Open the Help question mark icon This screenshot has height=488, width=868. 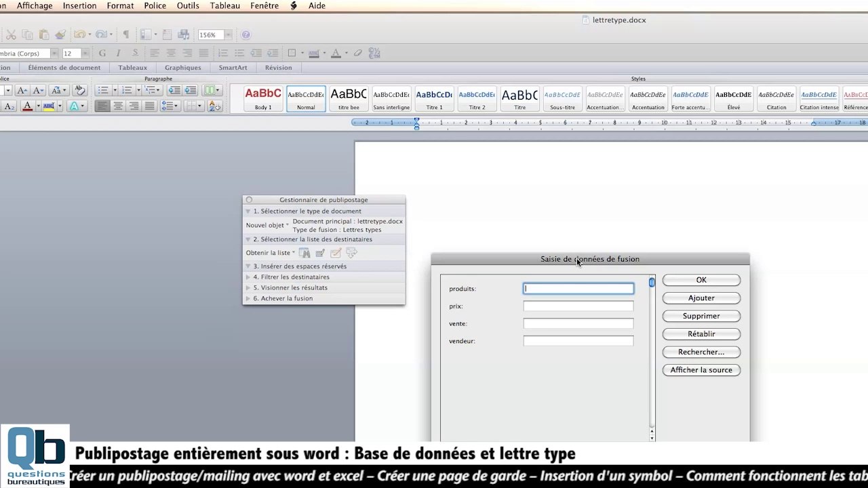coord(245,35)
